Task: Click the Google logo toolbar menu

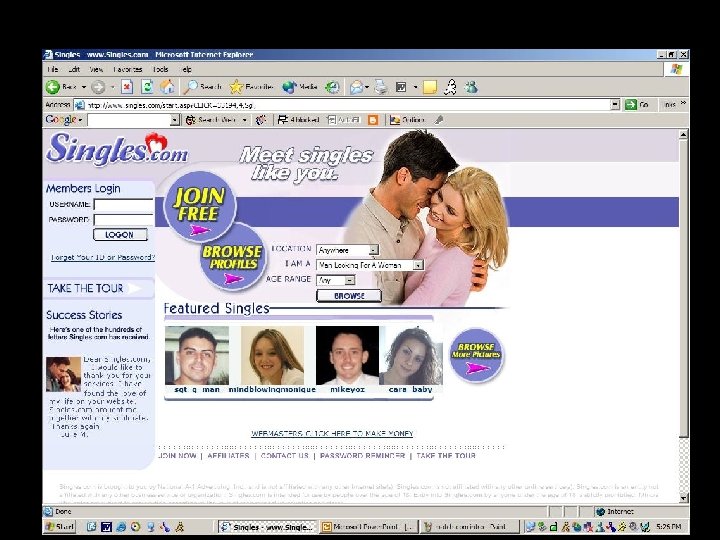Action: point(63,120)
